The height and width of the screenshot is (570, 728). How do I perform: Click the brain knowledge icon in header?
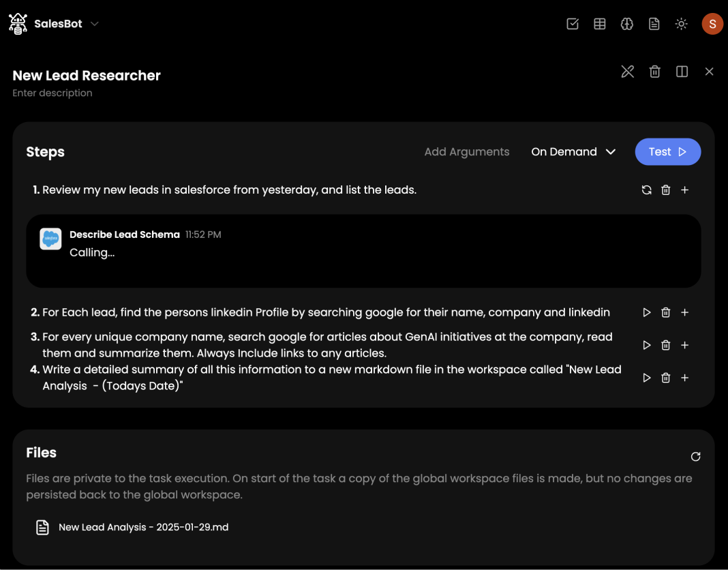pos(627,24)
